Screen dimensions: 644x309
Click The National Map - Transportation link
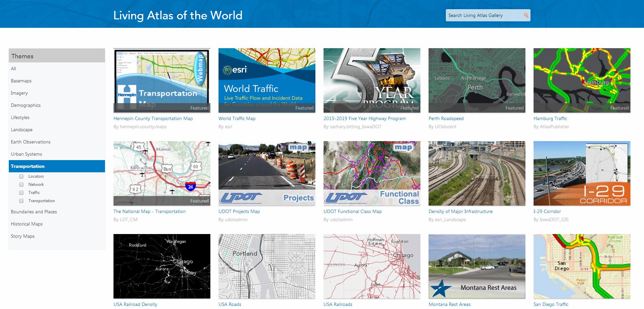tap(149, 211)
